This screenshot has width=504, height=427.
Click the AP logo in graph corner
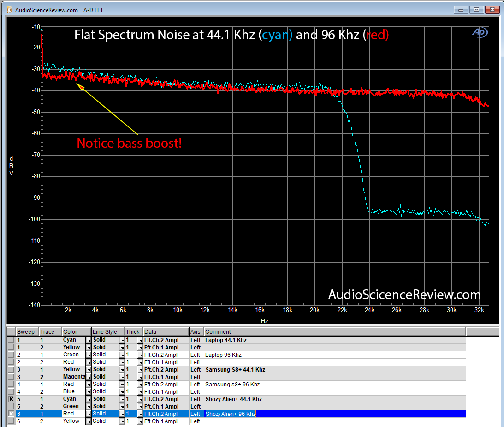[480, 32]
